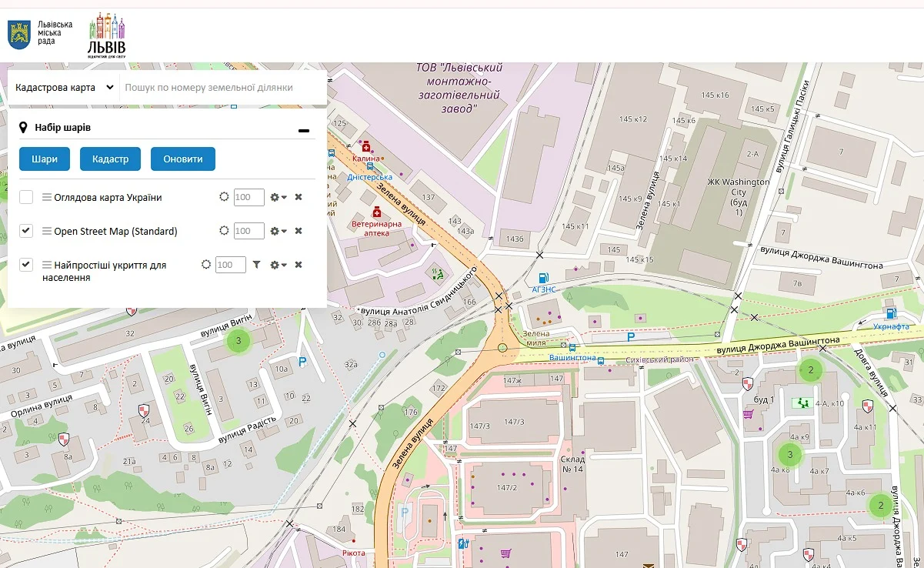
Task: Switch to the Кадастр tab
Action: coord(110,159)
